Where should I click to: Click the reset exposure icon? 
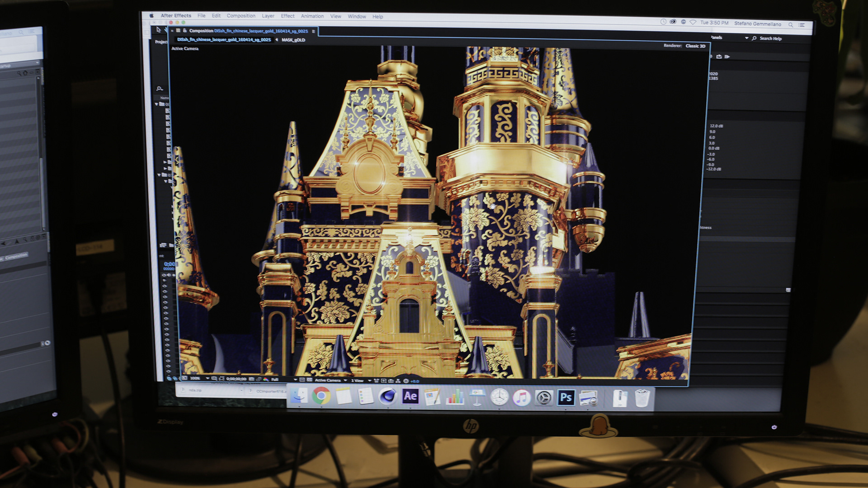coord(406,381)
